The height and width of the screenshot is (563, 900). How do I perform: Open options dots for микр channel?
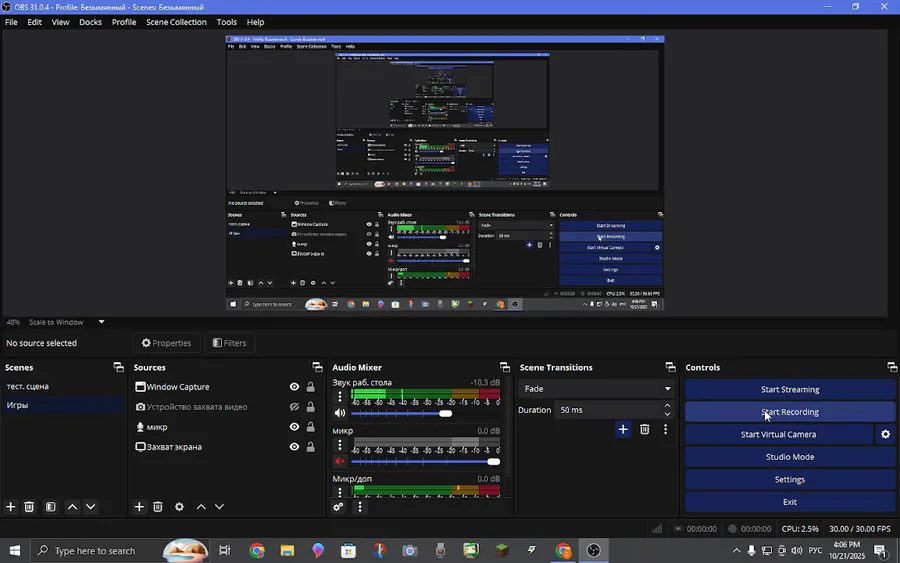[x=340, y=445]
